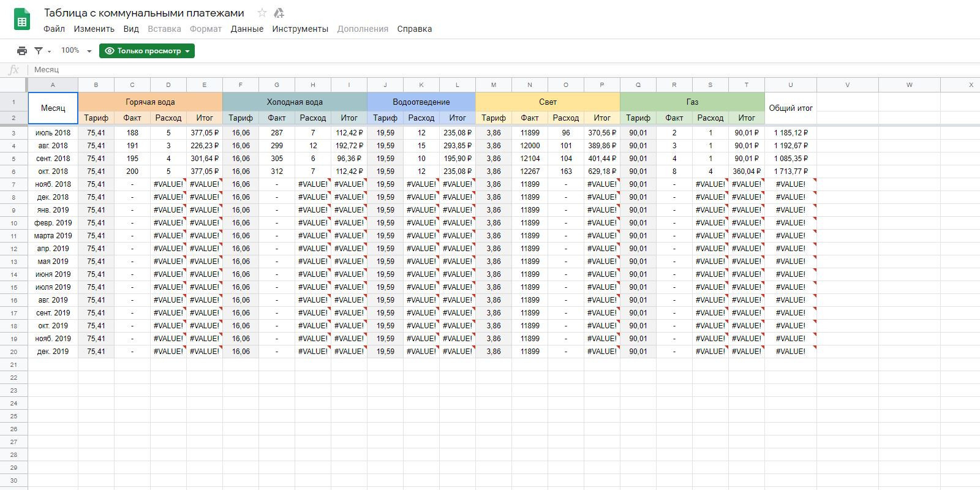Open the Данные menu
The height and width of the screenshot is (490, 980).
click(x=247, y=29)
